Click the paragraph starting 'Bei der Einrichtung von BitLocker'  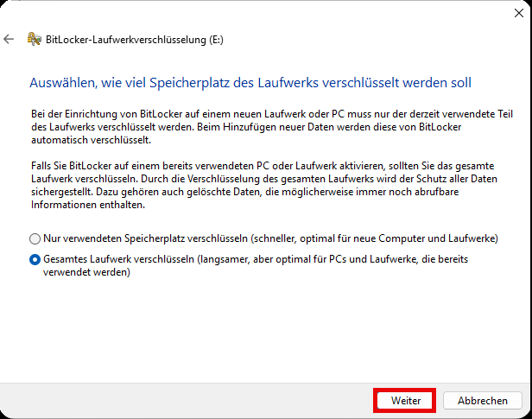(272, 127)
